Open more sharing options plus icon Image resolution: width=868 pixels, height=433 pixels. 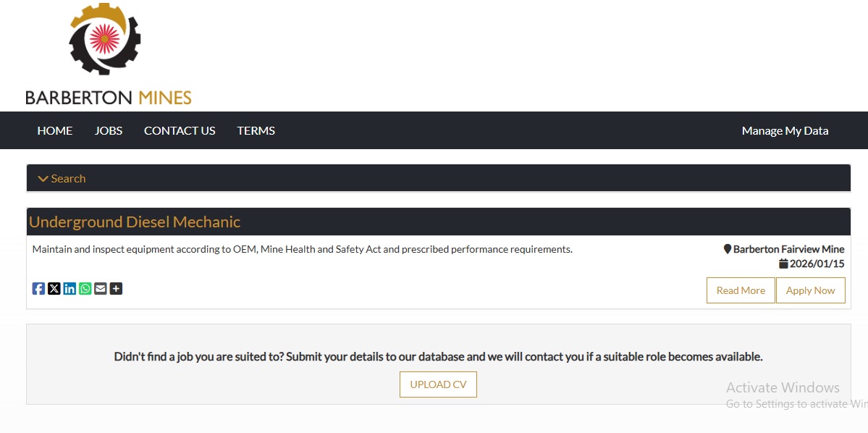click(116, 289)
